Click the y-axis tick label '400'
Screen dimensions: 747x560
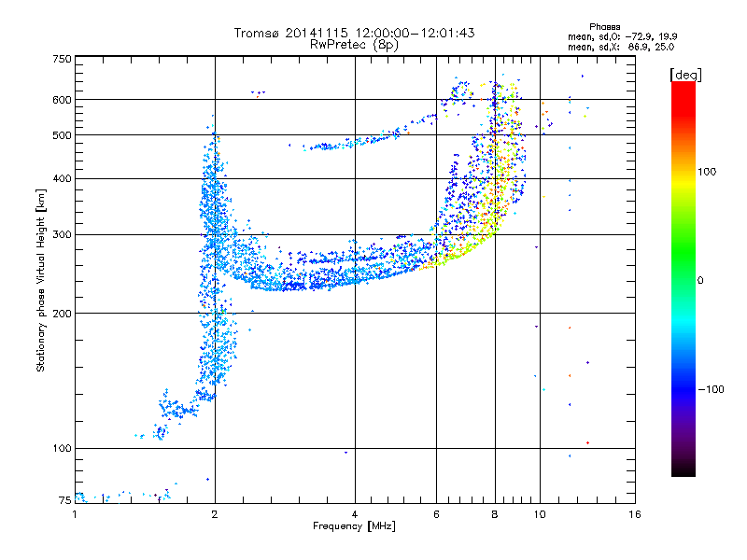62,178
